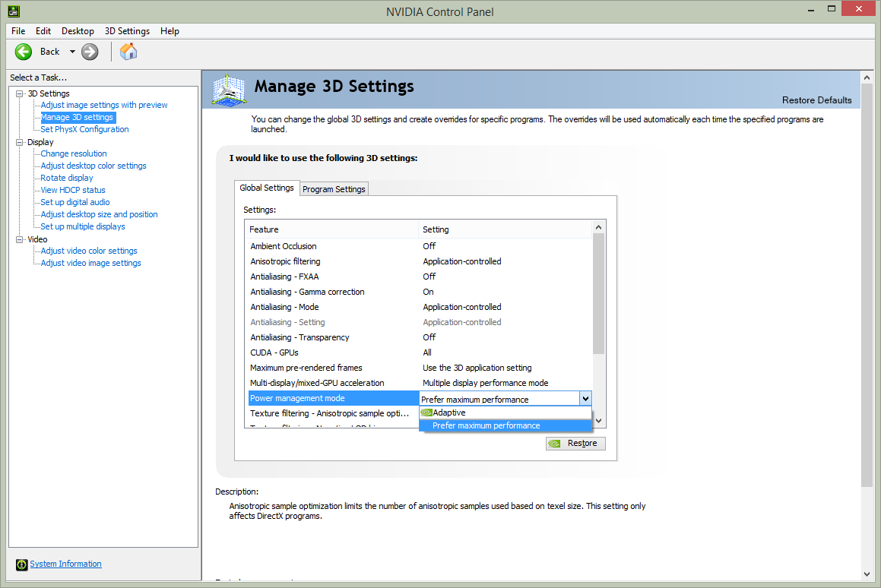The width and height of the screenshot is (881, 588).
Task: Toggle the Power management mode dropdown arrow
Action: 585,399
